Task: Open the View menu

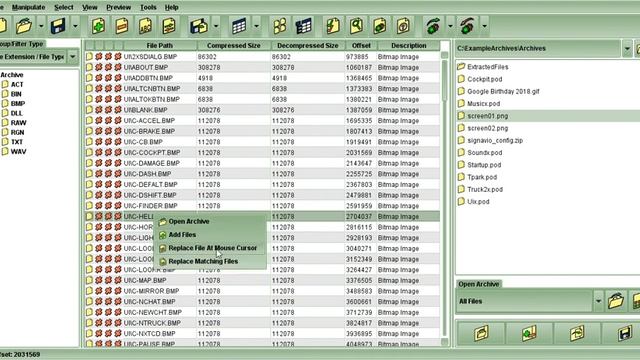Action: click(90, 7)
